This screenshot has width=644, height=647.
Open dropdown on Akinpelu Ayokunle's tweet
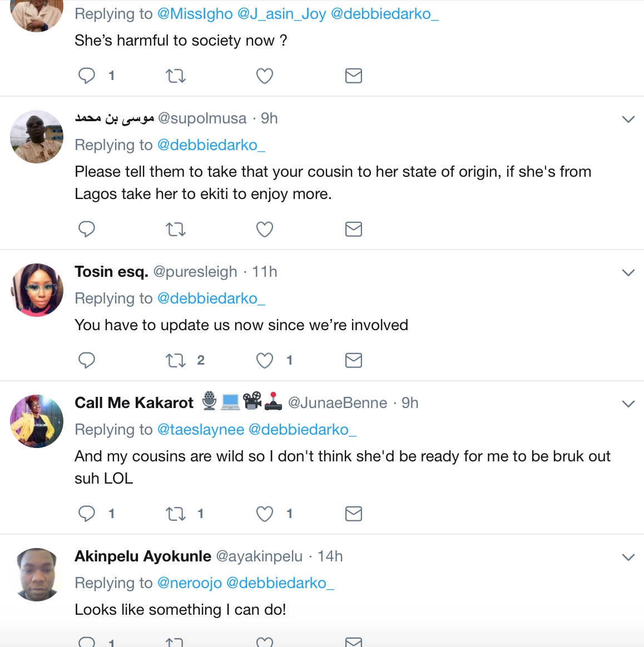pos(628,557)
